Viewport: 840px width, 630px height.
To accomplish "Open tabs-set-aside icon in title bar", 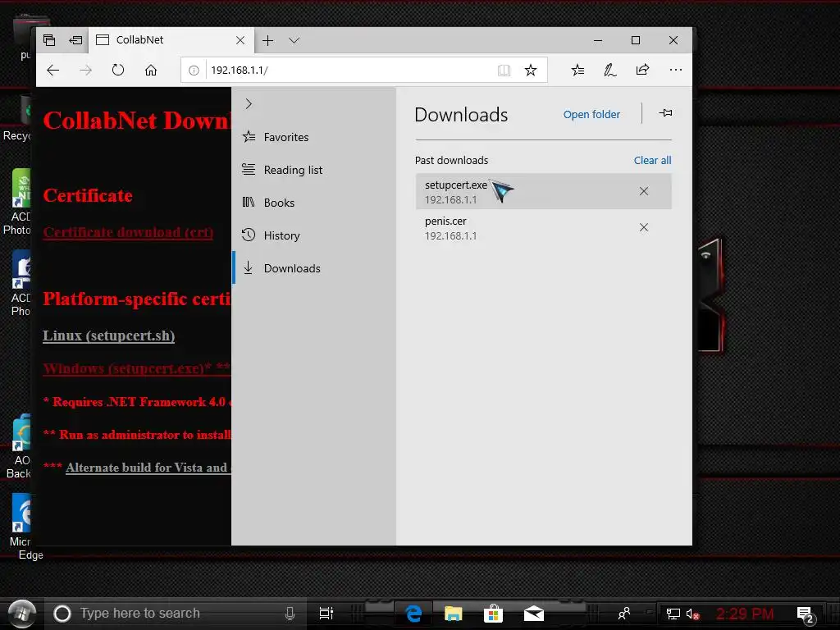I will coord(49,40).
